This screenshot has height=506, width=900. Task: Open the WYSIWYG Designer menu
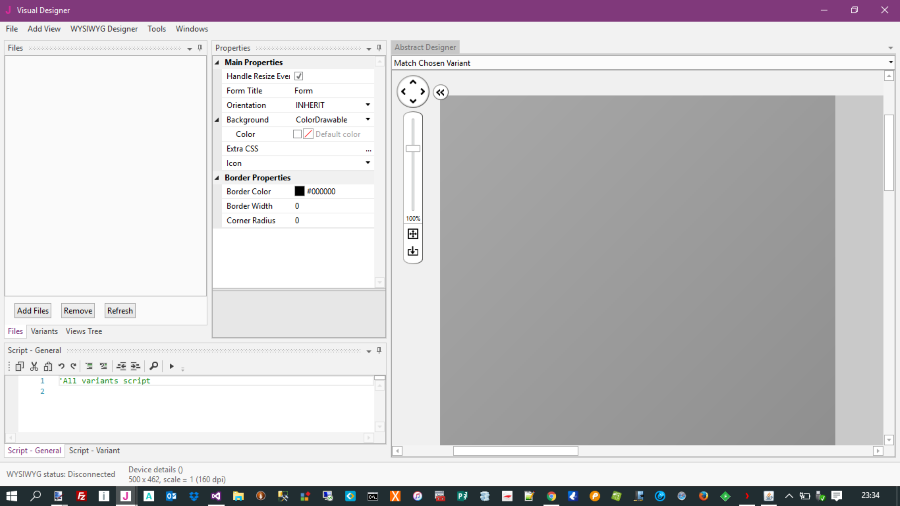pyautogui.click(x=104, y=29)
